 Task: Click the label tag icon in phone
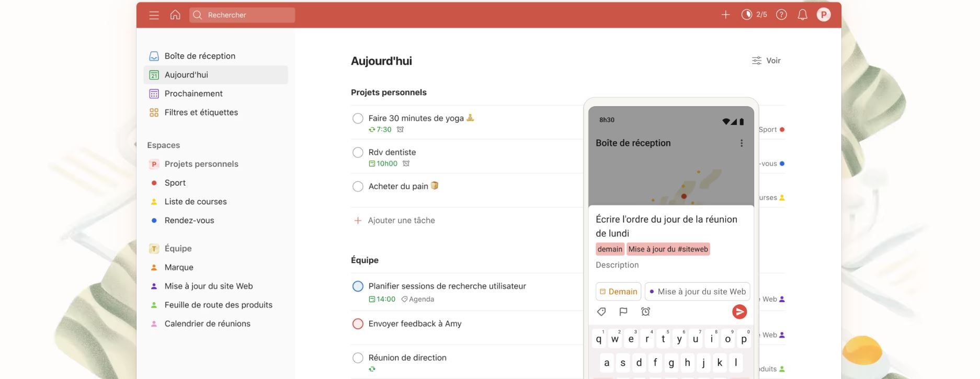[601, 312]
